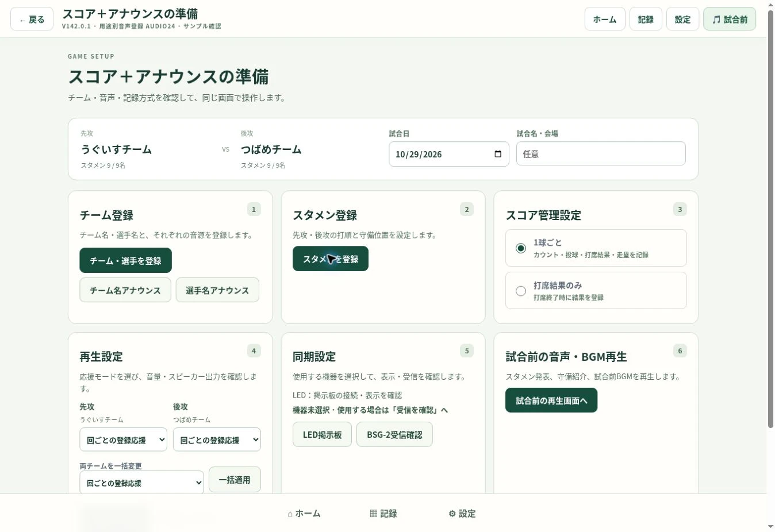Click the step number 6 badge on 試合前の音声・BGM再生
The height and width of the screenshot is (532, 775).
(680, 350)
